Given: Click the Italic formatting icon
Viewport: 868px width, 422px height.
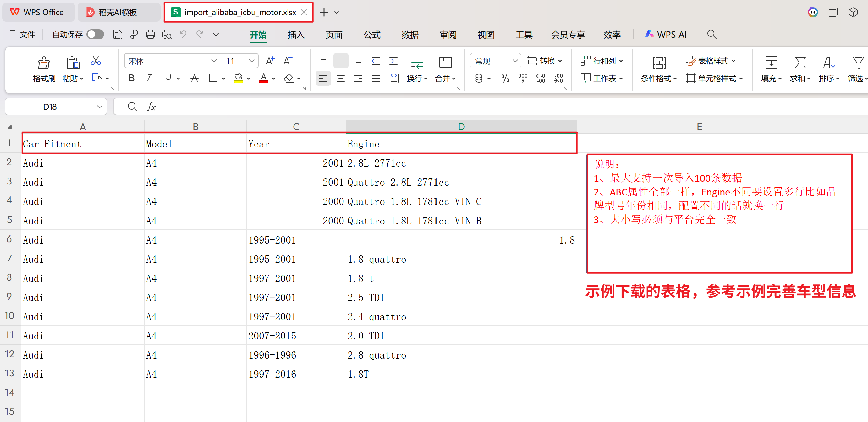Looking at the screenshot, I should click(x=149, y=79).
